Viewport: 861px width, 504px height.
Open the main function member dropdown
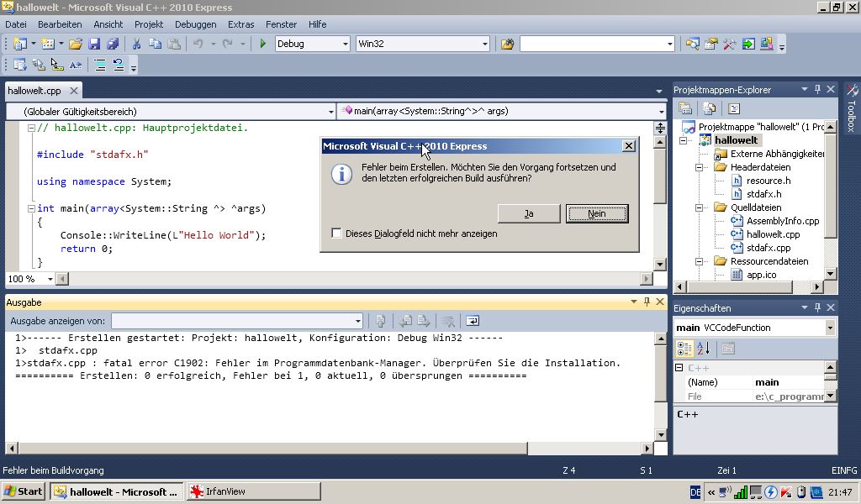tap(661, 112)
